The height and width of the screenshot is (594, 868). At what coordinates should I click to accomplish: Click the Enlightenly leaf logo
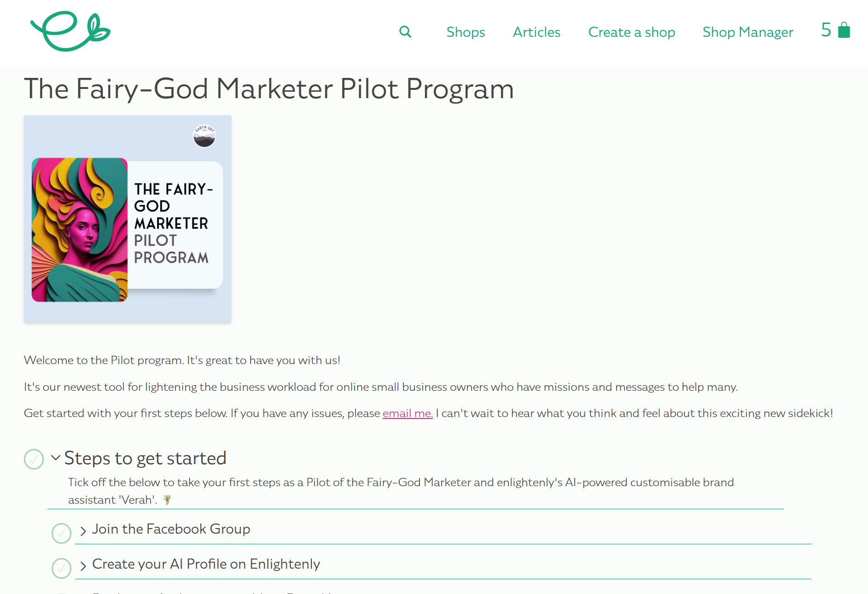pyautogui.click(x=70, y=31)
